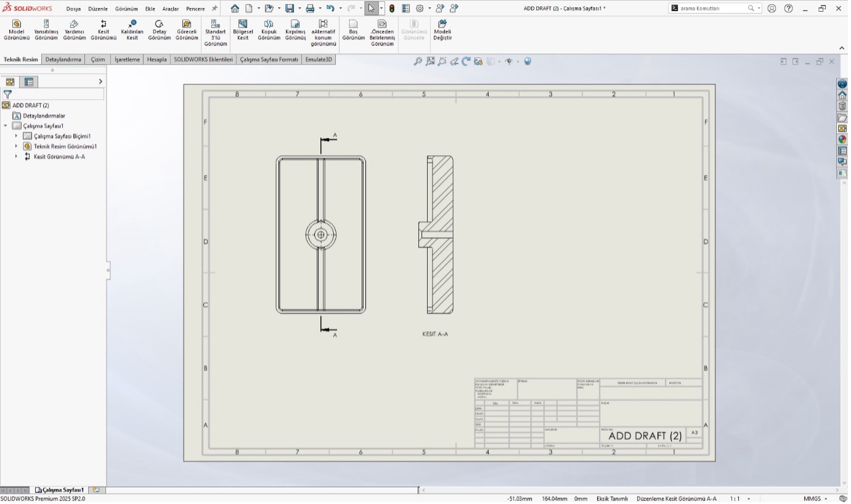Open the Options gear icon
The width and height of the screenshot is (851, 504).
[x=420, y=9]
